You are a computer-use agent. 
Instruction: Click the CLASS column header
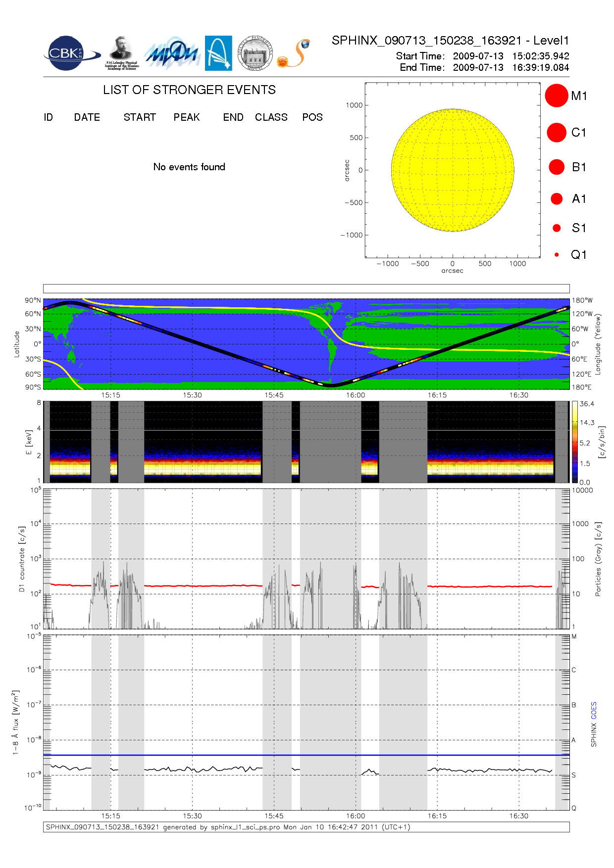point(271,117)
